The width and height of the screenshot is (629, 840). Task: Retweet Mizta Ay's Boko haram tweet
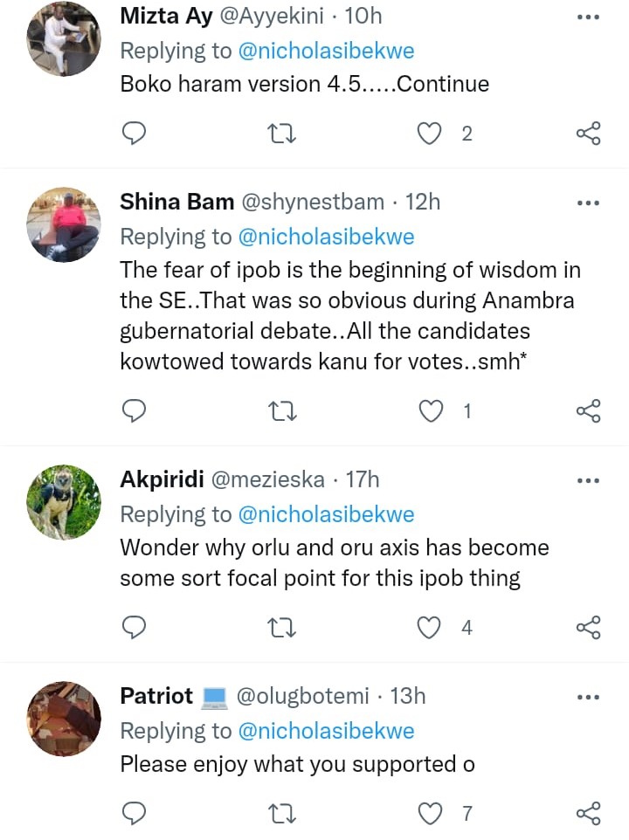282,134
